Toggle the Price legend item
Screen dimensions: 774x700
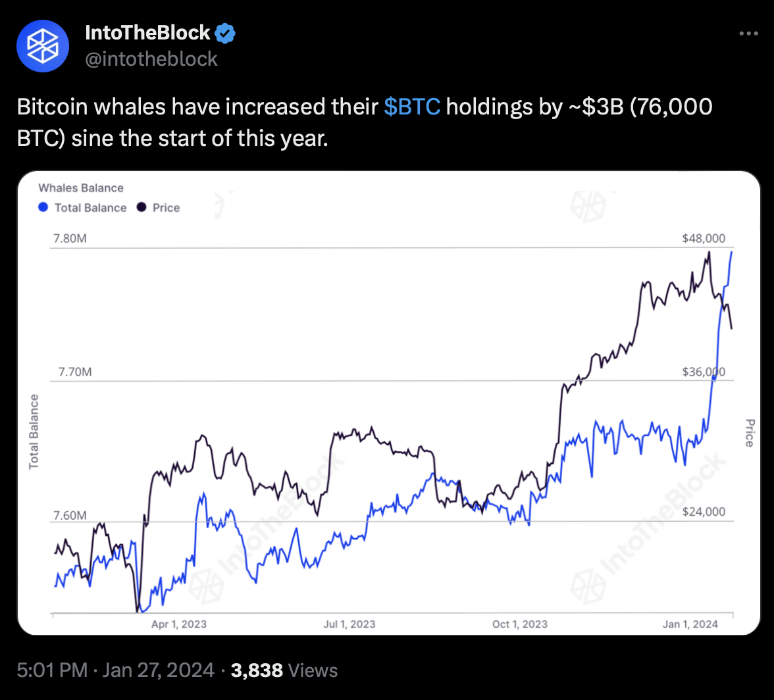(166, 208)
